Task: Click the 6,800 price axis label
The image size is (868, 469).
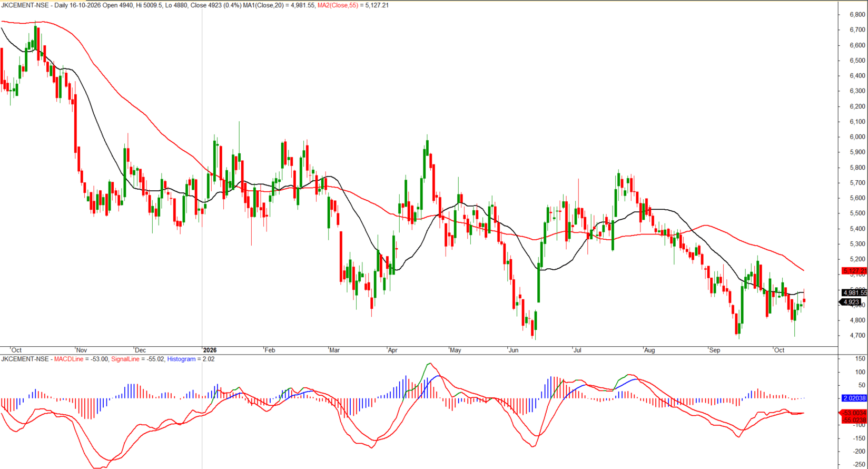Action: [857, 15]
